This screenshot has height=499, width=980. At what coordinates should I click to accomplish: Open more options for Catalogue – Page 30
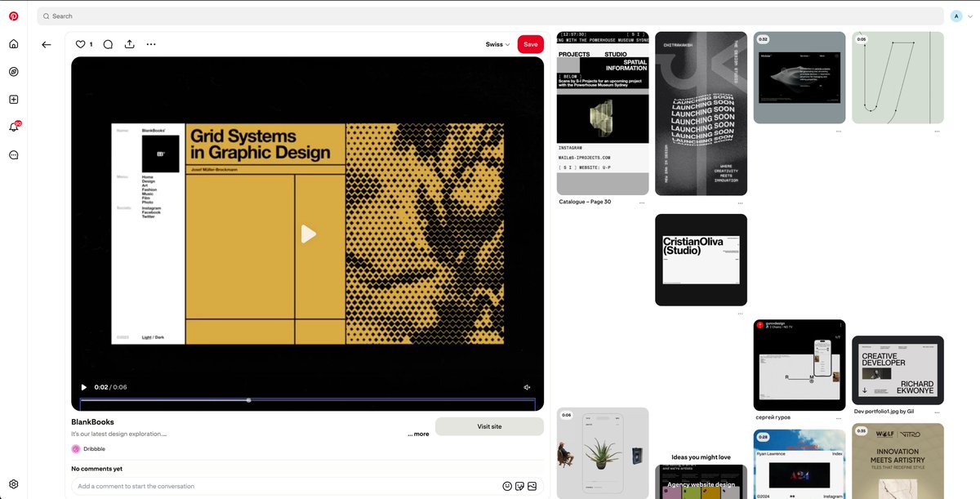[642, 202]
